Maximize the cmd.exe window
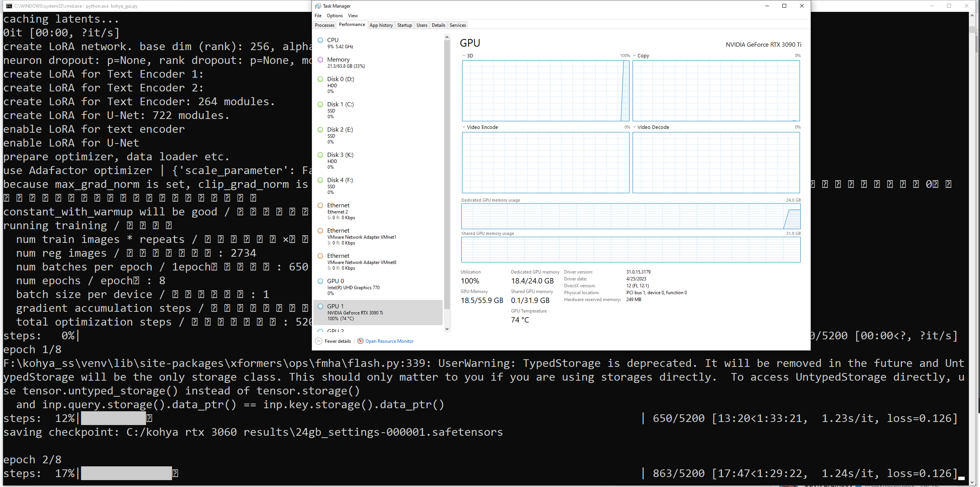The width and height of the screenshot is (980, 487). point(949,6)
